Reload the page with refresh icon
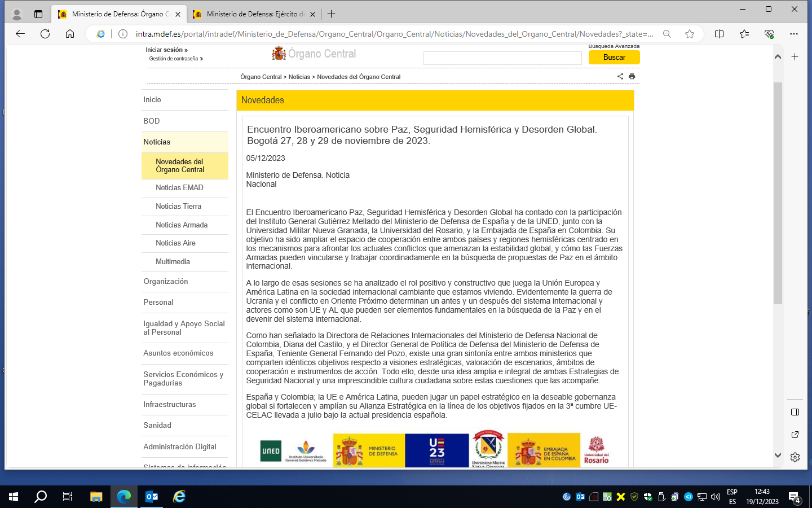Image resolution: width=812 pixels, height=508 pixels. (x=45, y=34)
